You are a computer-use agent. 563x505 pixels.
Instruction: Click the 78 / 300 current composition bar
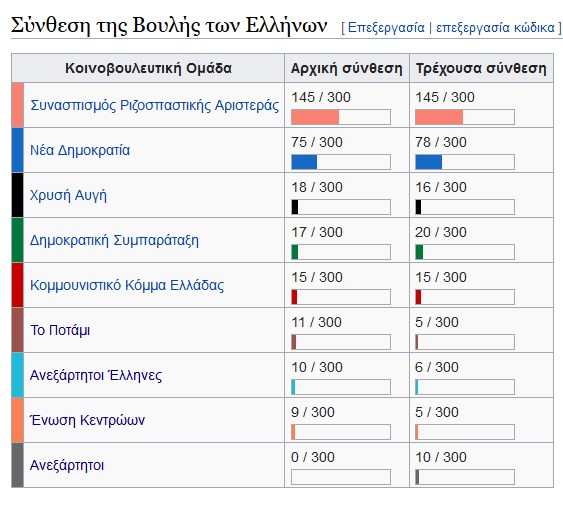[465, 162]
